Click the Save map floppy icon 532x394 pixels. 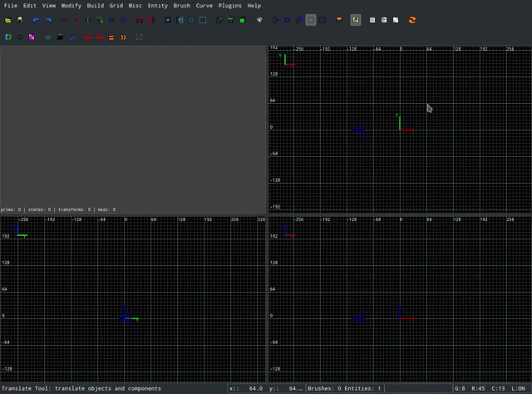tap(20, 20)
